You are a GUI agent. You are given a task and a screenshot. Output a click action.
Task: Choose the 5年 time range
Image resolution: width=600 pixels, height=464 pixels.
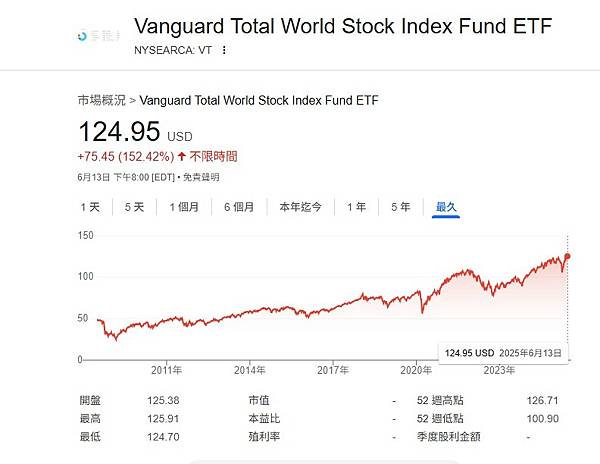click(x=400, y=207)
